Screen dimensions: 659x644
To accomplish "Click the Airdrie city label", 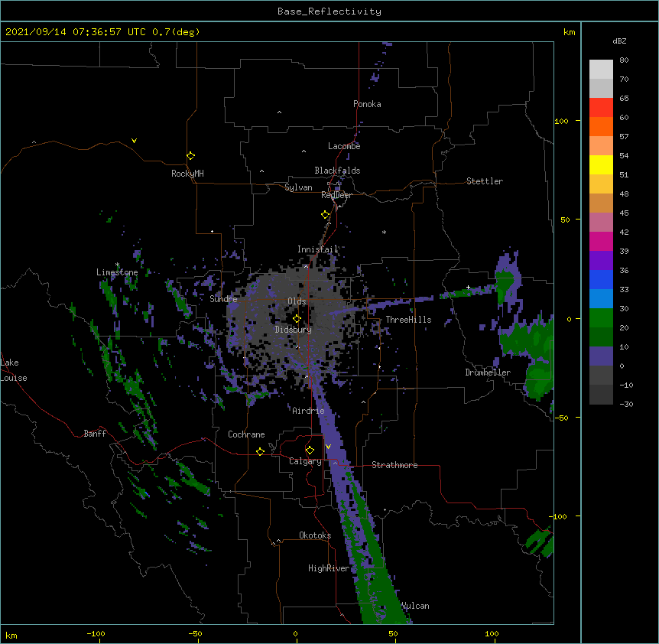I will click(309, 411).
